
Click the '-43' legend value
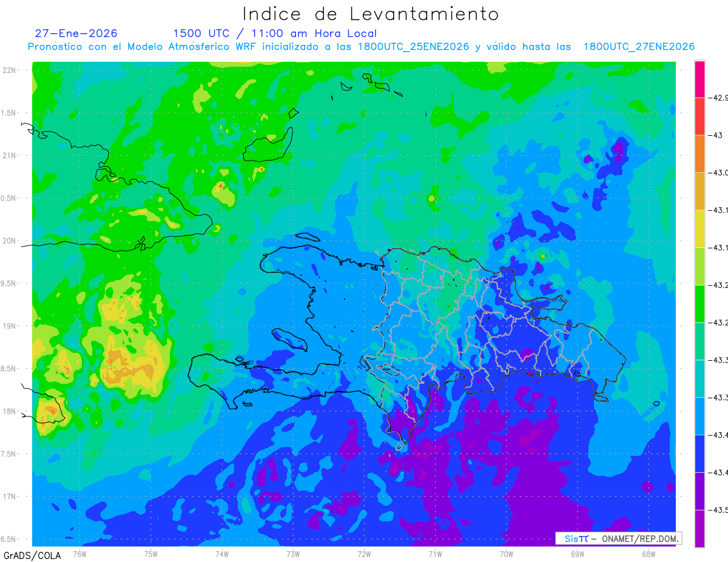[716, 135]
